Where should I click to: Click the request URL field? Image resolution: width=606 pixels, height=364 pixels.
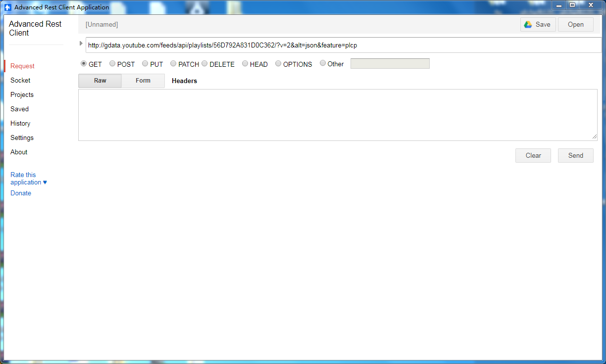pos(344,45)
